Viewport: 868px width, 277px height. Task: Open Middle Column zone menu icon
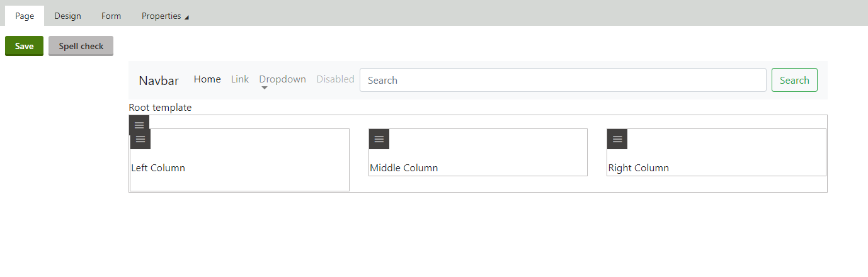pyautogui.click(x=379, y=139)
